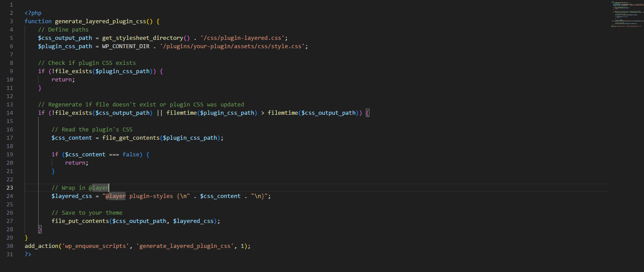
Task: Click the false keyword on line 19
Action: (132, 154)
